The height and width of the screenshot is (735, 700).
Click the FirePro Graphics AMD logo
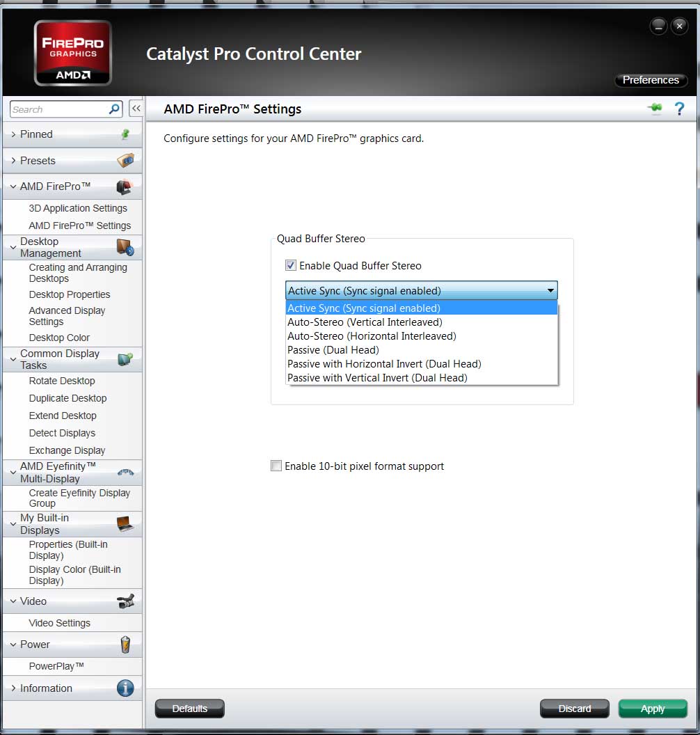coord(72,53)
